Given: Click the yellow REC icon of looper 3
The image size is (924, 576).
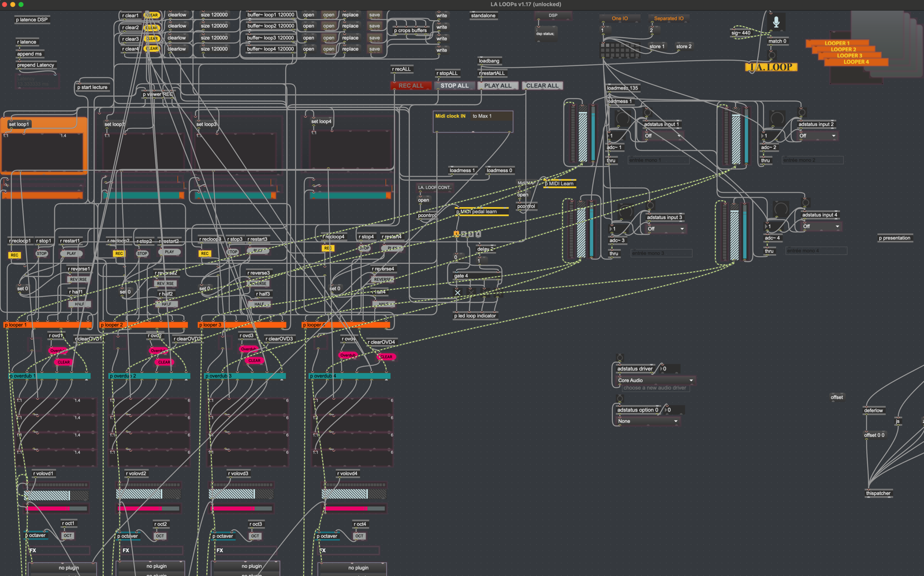Looking at the screenshot, I should click(204, 254).
